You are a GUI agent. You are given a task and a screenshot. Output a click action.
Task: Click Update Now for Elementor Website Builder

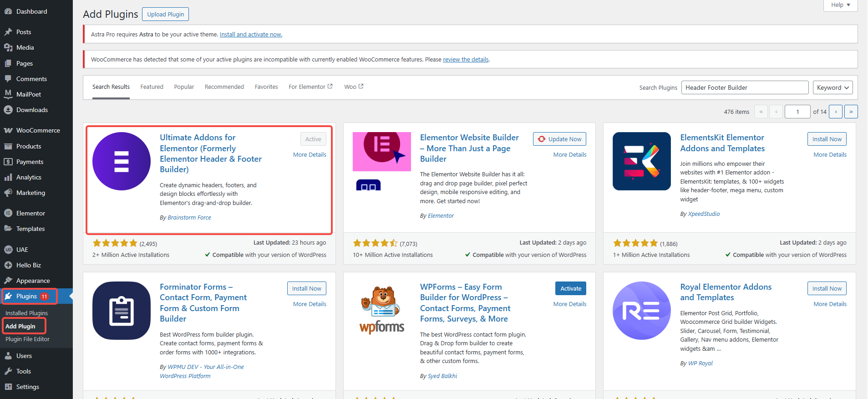pyautogui.click(x=559, y=139)
